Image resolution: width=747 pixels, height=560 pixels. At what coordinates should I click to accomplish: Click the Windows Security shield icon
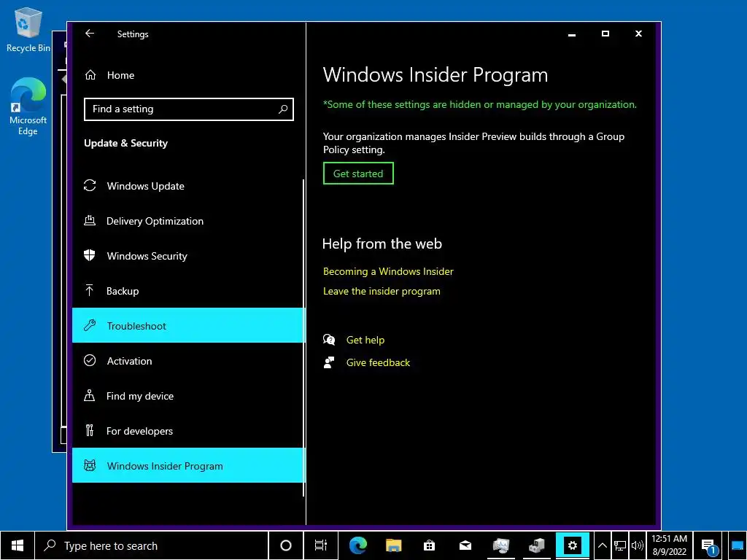coord(90,256)
